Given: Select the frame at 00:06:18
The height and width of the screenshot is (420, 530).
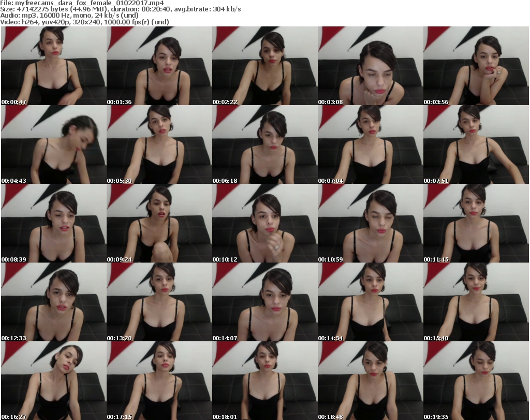Looking at the screenshot, I should (265, 144).
